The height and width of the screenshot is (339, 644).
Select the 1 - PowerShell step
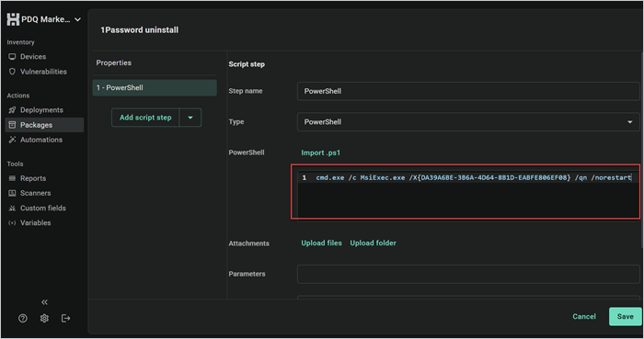(155, 87)
